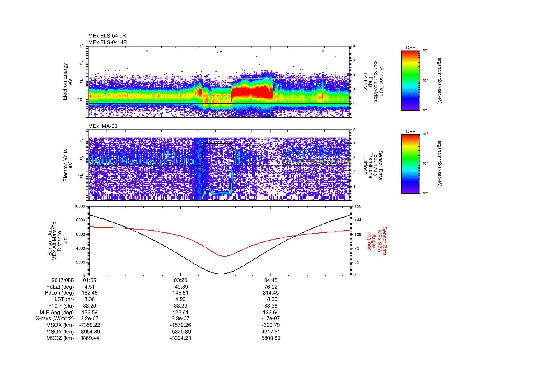Click the 'MSOX (km)' row label
The width and height of the screenshot is (555, 392).
click(x=60, y=325)
